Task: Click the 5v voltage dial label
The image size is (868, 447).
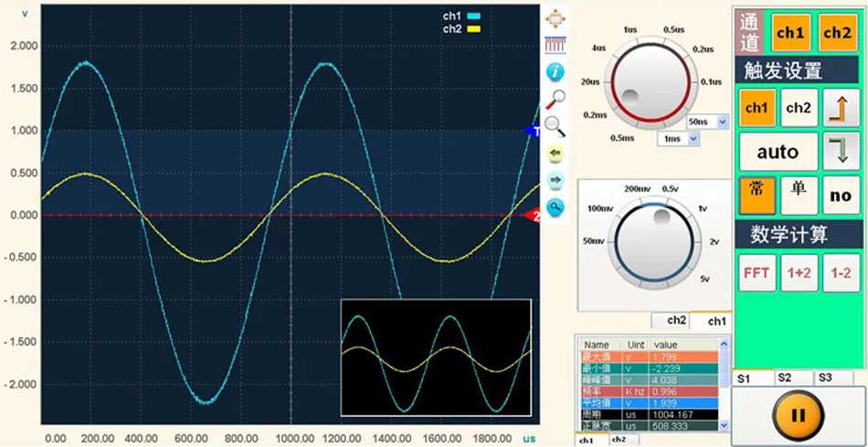Action: pos(704,279)
